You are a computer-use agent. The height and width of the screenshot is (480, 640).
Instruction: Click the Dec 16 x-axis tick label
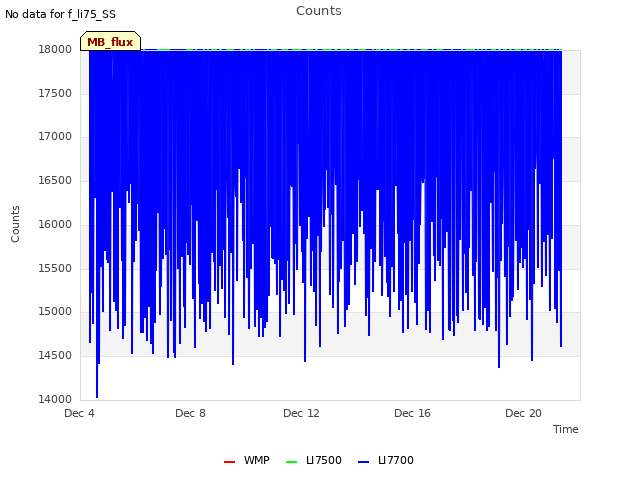412,413
